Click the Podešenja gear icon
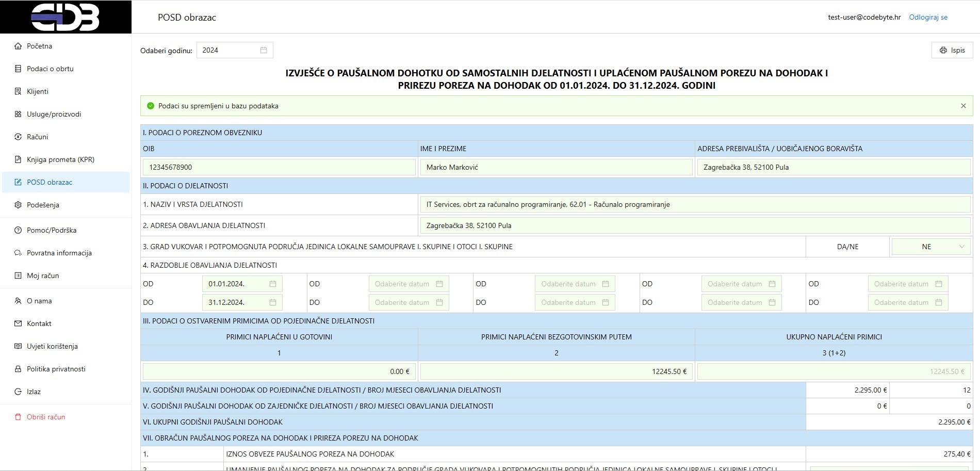This screenshot has width=980, height=471. (18, 205)
